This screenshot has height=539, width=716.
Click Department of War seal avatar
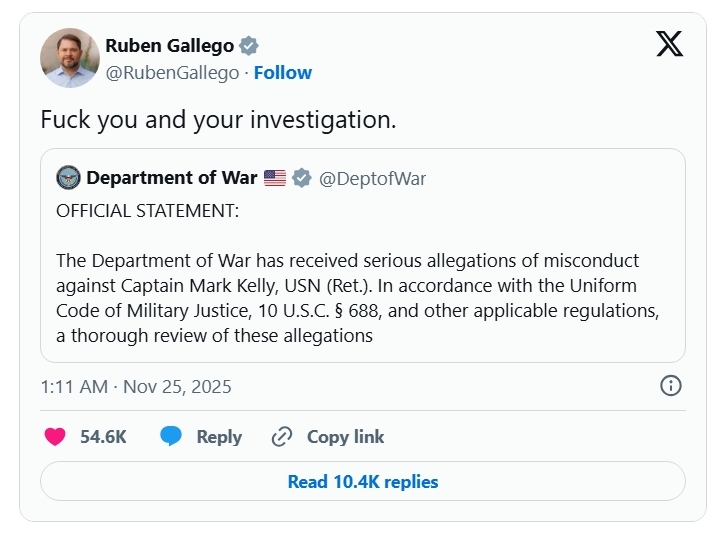tap(68, 178)
